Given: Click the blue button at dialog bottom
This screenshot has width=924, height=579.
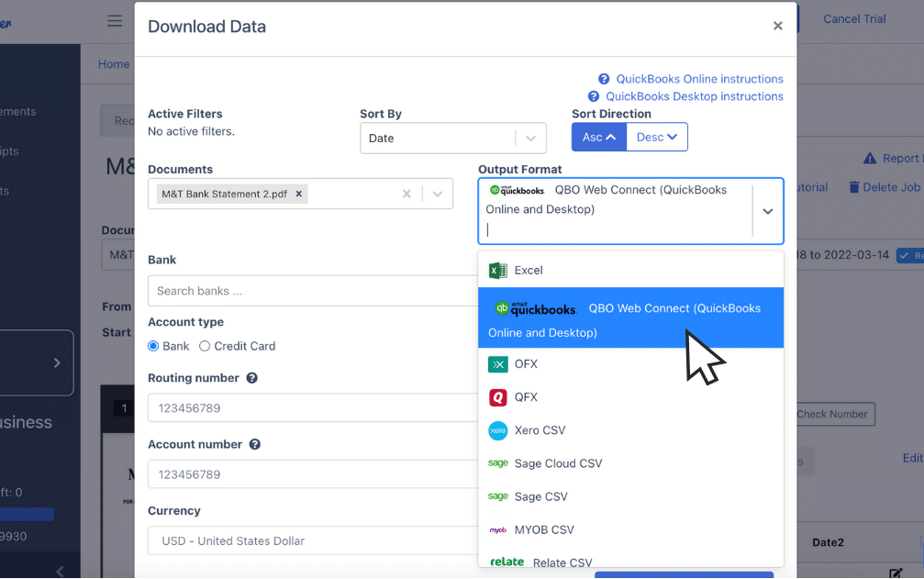Looking at the screenshot, I should [x=684, y=574].
